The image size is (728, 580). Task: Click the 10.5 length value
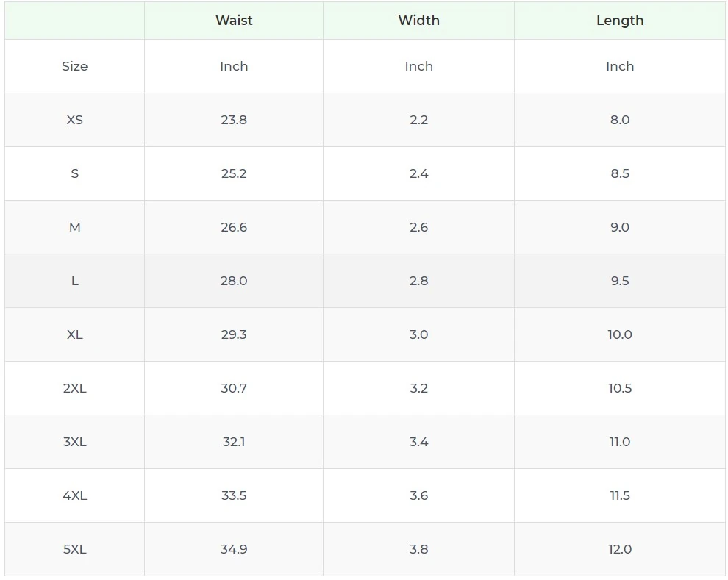coord(619,388)
